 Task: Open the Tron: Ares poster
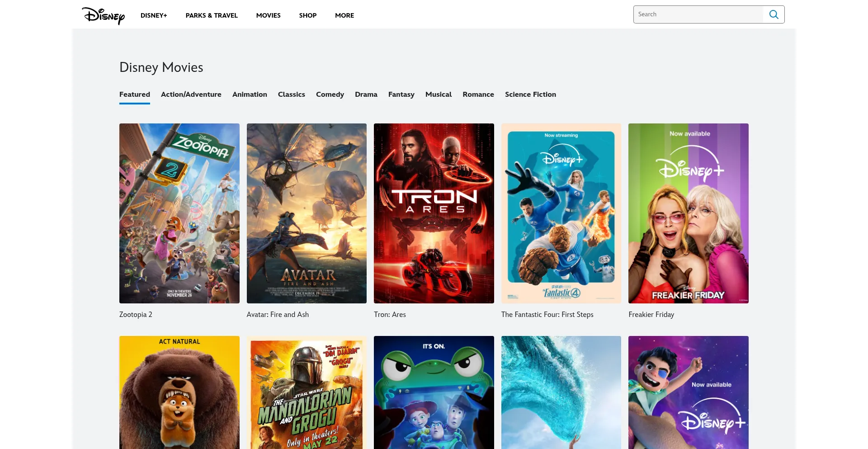click(x=434, y=213)
